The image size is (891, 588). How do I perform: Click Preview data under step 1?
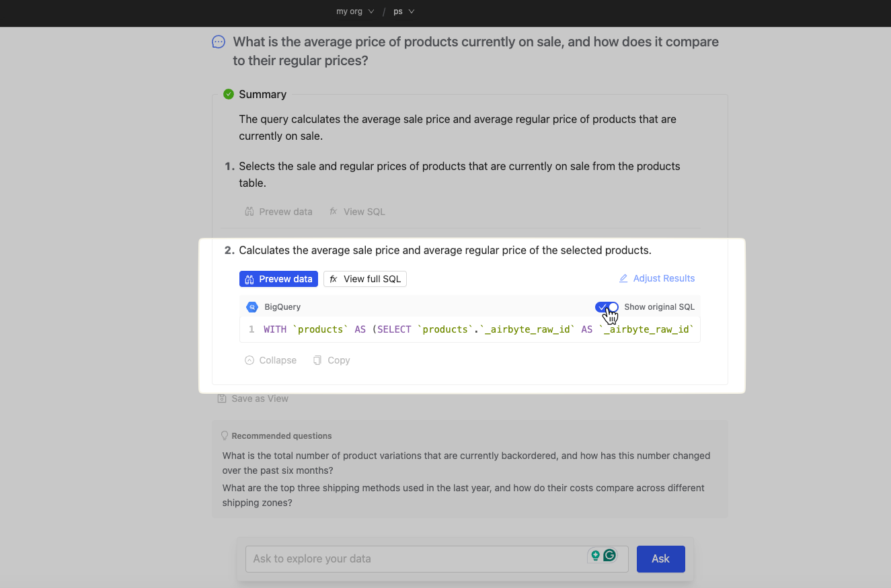278,212
